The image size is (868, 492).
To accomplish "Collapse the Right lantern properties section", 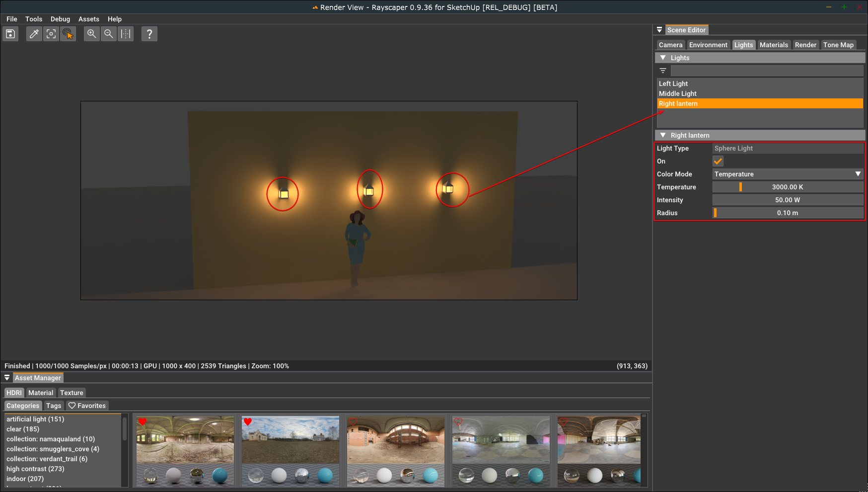I will 663,135.
